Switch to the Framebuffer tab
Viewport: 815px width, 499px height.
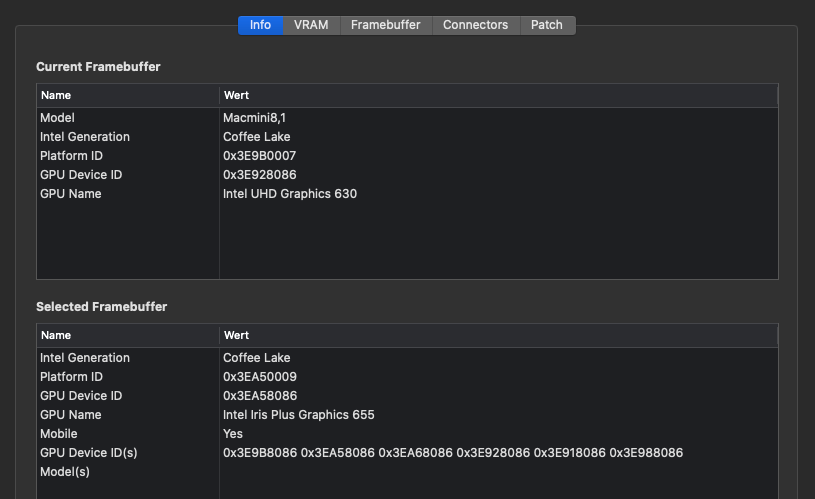(385, 25)
